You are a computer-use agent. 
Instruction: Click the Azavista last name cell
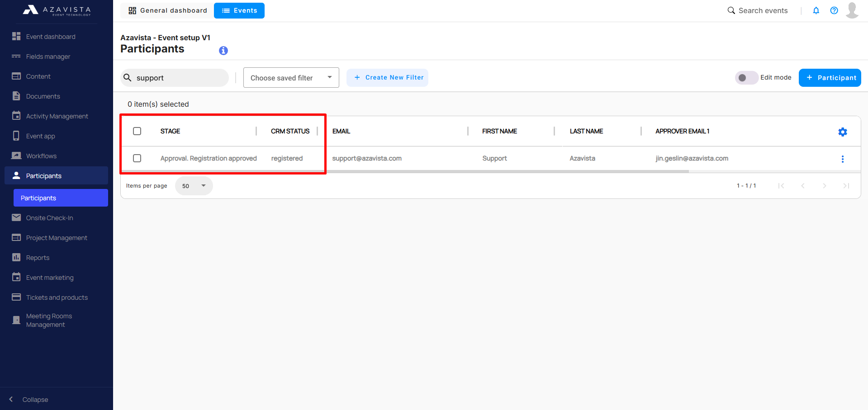[582, 158]
